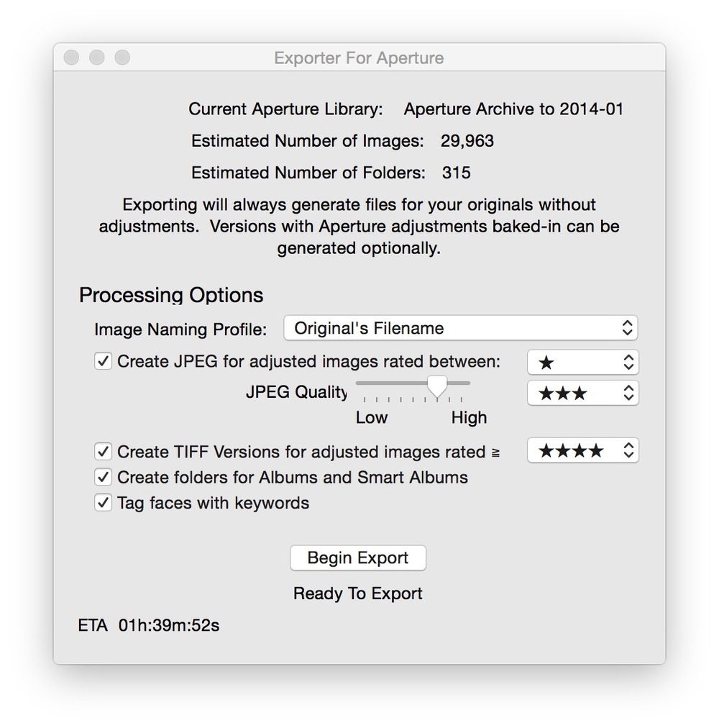Minimize the Exporter For Aperture window

pyautogui.click(x=97, y=58)
